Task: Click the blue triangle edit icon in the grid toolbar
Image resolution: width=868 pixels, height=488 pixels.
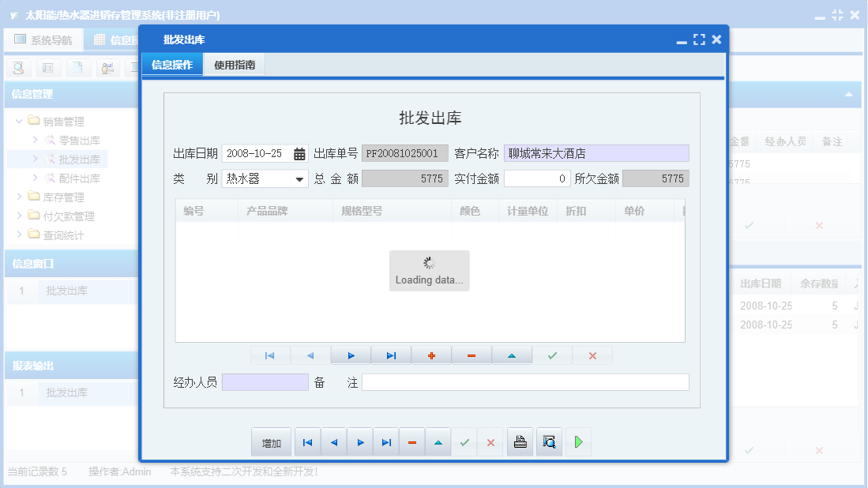Action: tap(512, 355)
